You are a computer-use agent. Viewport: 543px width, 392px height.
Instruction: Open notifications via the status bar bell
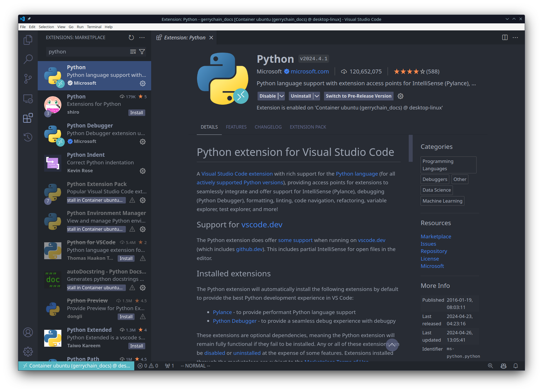[x=516, y=366]
